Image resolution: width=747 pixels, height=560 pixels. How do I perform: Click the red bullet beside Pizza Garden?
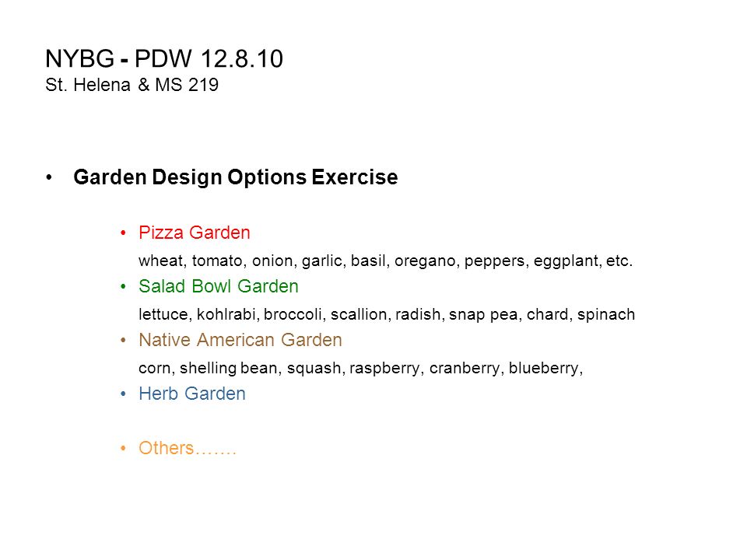124,233
